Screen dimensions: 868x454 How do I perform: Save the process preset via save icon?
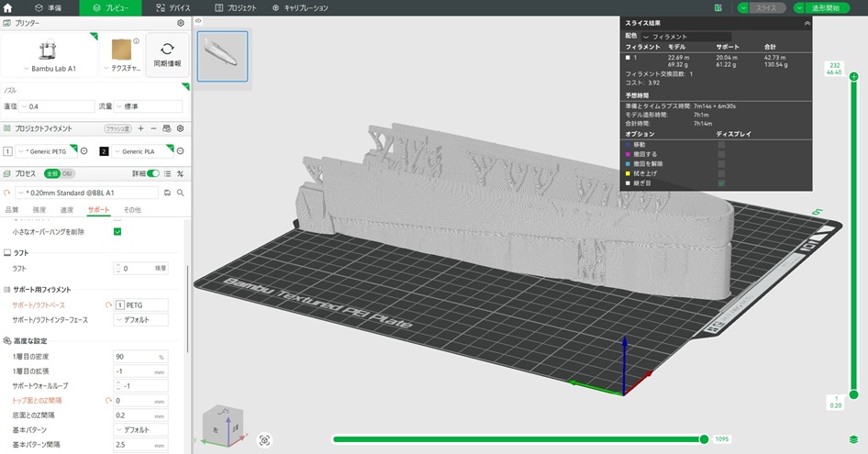[167, 193]
